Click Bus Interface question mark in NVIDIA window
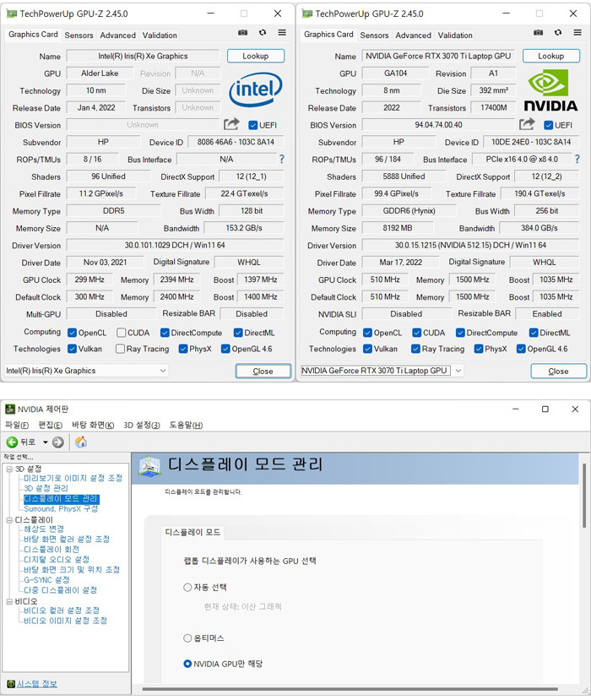Image resolution: width=591 pixels, height=700 pixels. click(577, 159)
